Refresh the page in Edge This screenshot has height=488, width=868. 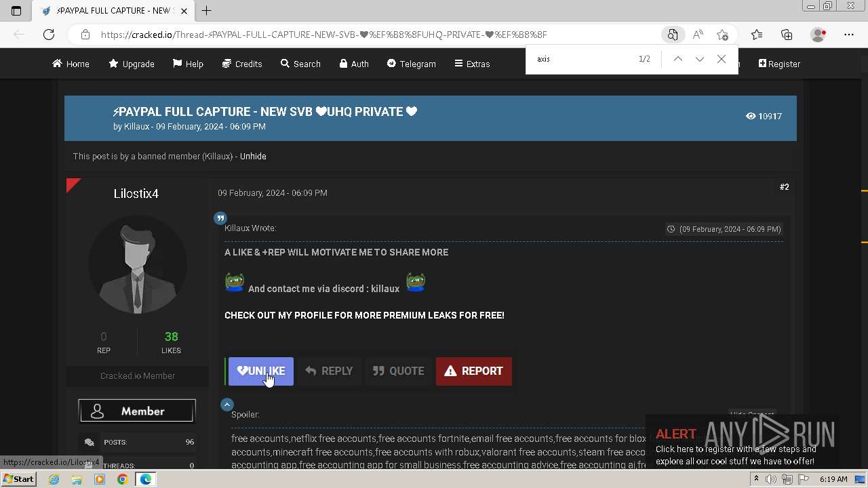(x=49, y=35)
